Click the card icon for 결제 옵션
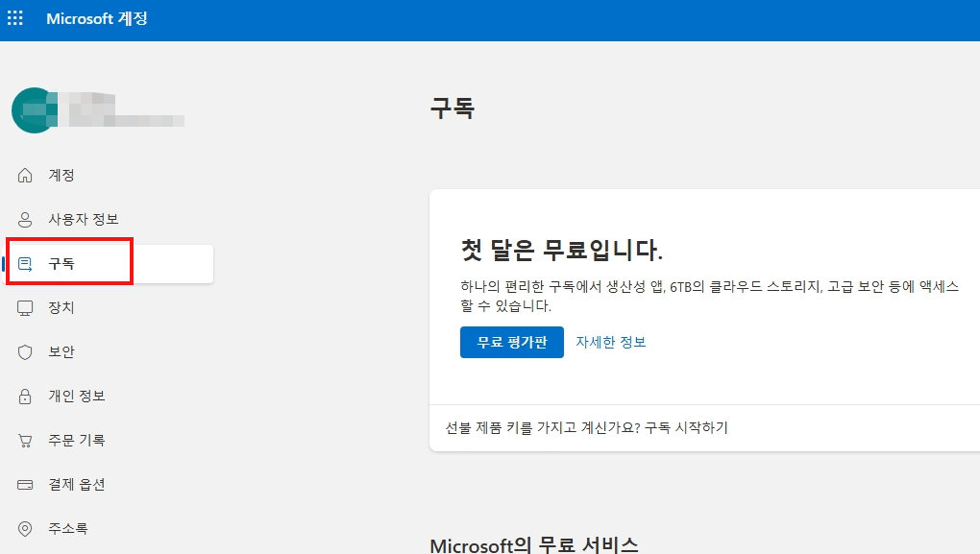The width and height of the screenshot is (980, 554). (25, 485)
